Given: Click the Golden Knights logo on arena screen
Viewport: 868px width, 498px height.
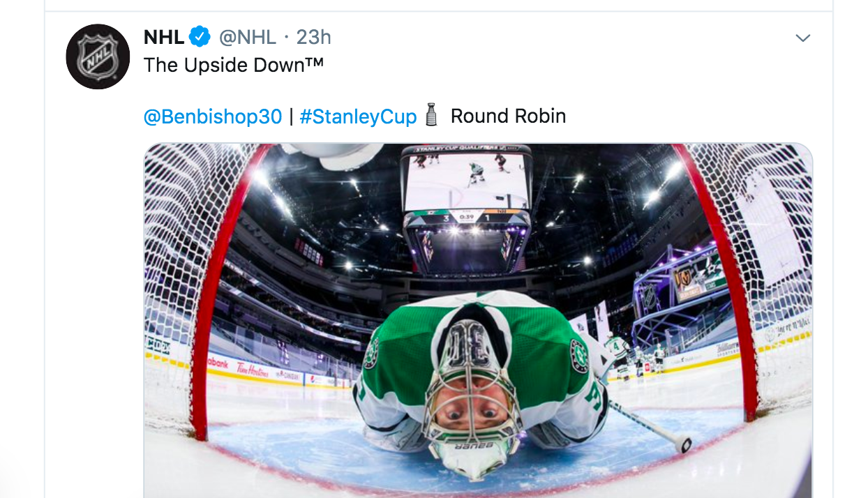Looking at the screenshot, I should point(684,280).
